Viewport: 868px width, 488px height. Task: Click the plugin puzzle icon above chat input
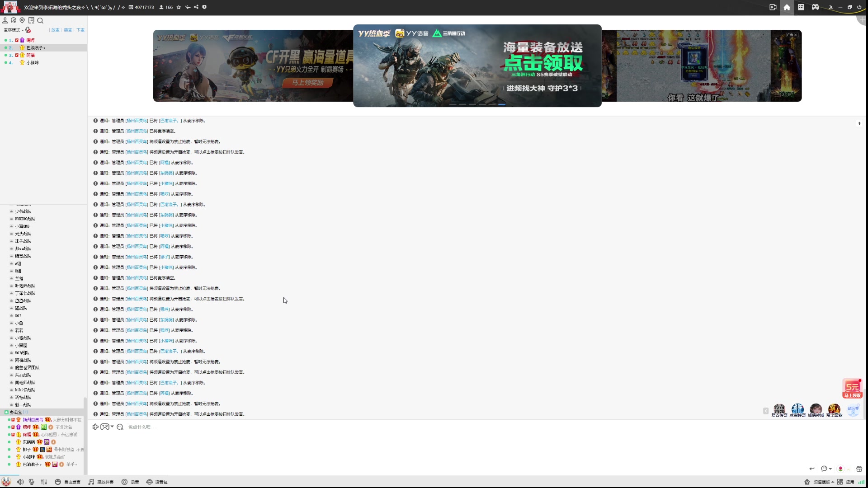(95, 427)
